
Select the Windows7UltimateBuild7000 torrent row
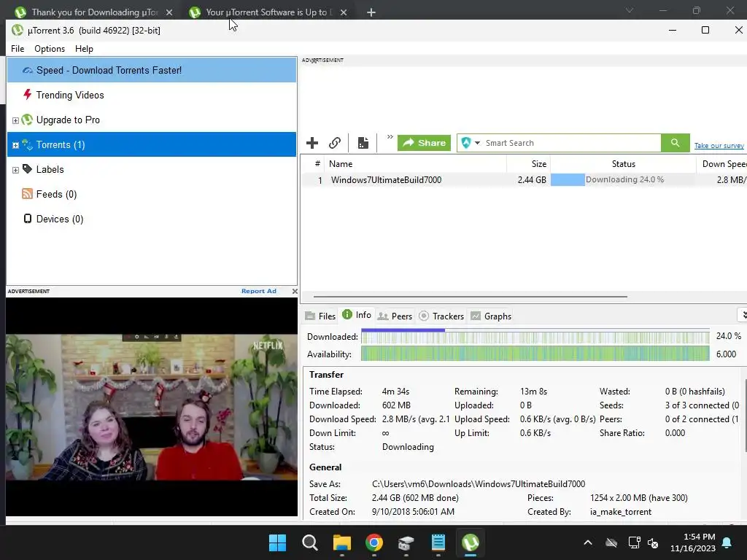click(524, 180)
